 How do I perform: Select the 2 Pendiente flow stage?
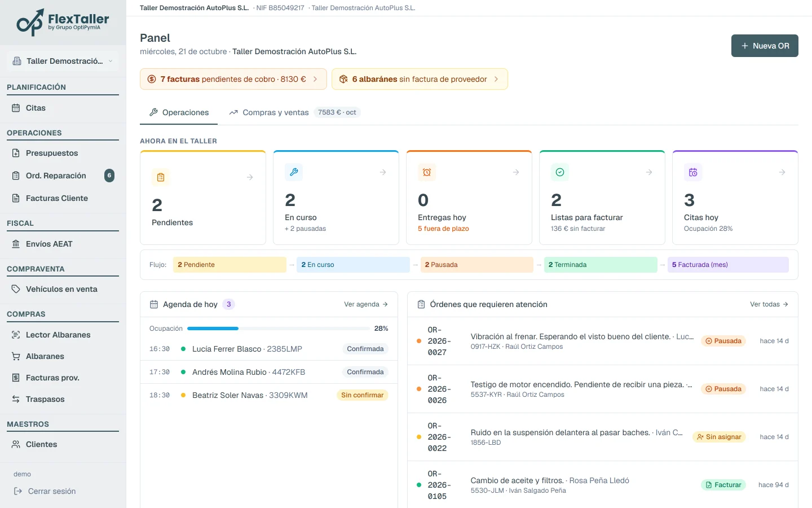230,265
